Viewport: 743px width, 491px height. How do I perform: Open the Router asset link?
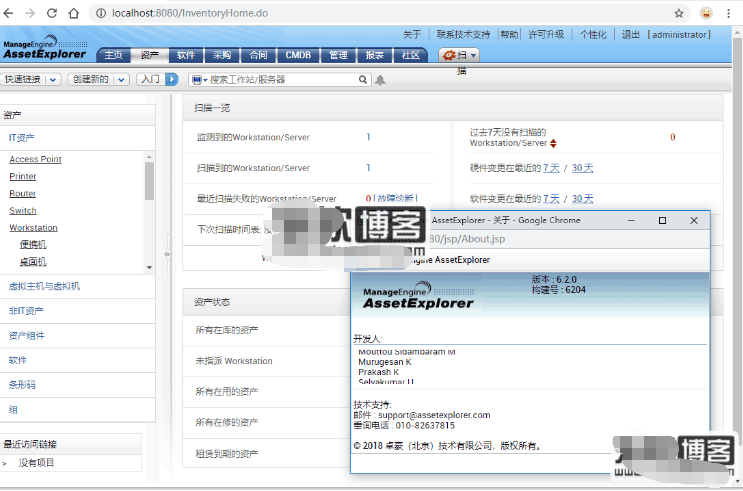pos(23,193)
